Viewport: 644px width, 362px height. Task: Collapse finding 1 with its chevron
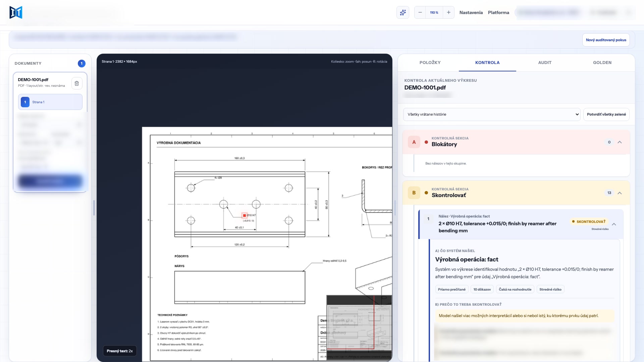pos(614,224)
